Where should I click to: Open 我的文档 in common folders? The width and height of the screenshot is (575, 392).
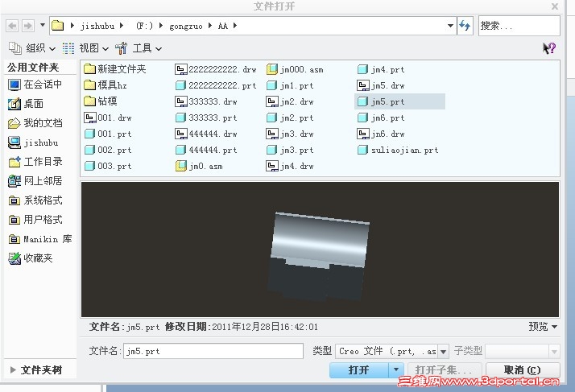[35, 123]
